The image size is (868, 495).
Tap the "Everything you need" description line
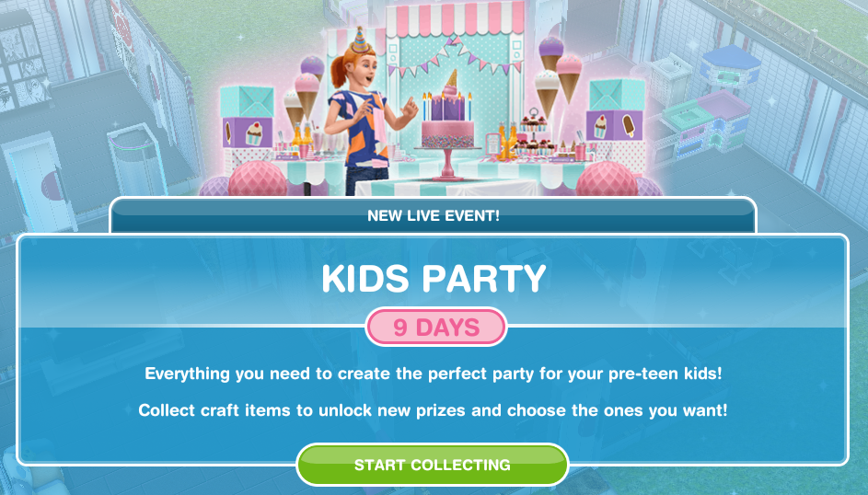pyautogui.click(x=434, y=374)
